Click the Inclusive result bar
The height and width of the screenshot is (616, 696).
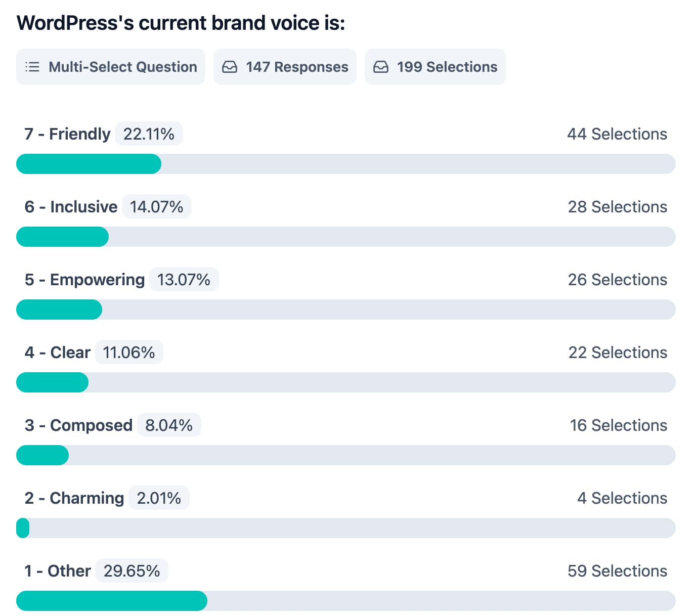pos(346,237)
